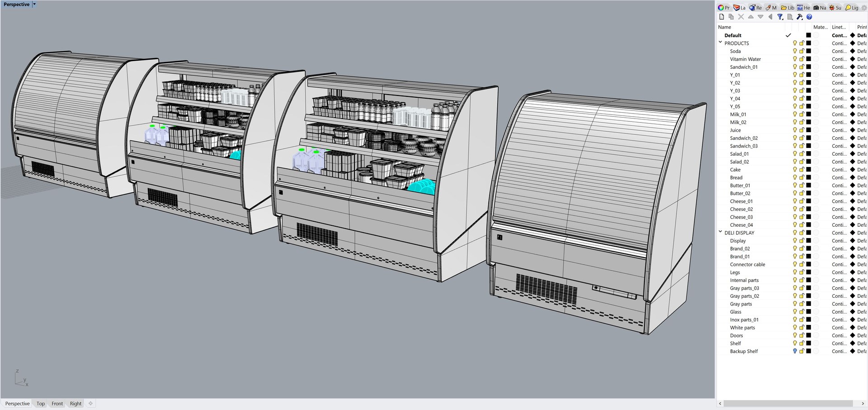
Task: Click the Perspective viewport title label
Action: [x=16, y=4]
